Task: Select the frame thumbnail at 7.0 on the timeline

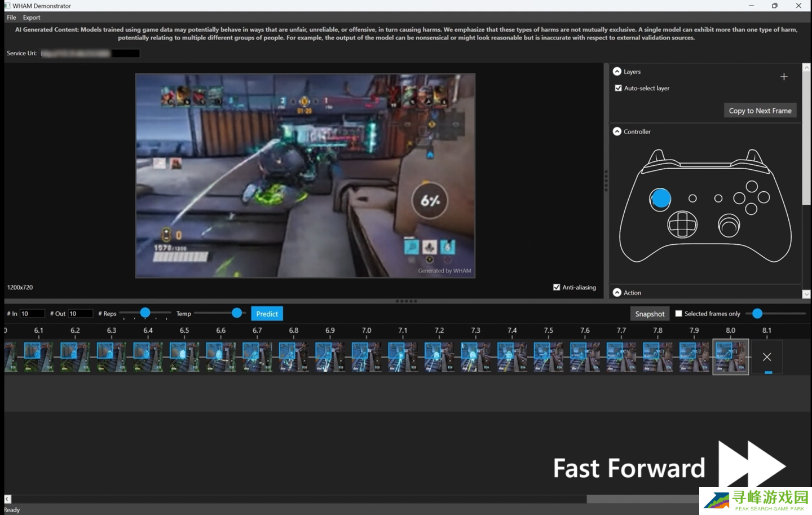Action: [x=367, y=356]
